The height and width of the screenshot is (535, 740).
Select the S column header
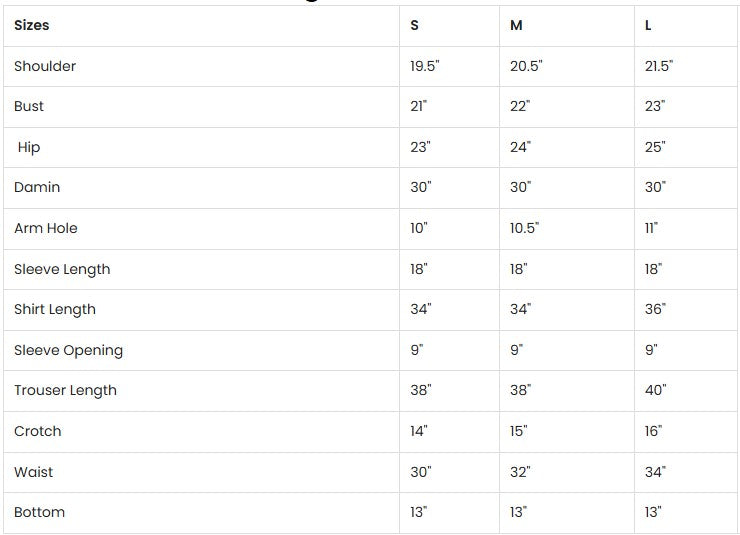coord(415,26)
